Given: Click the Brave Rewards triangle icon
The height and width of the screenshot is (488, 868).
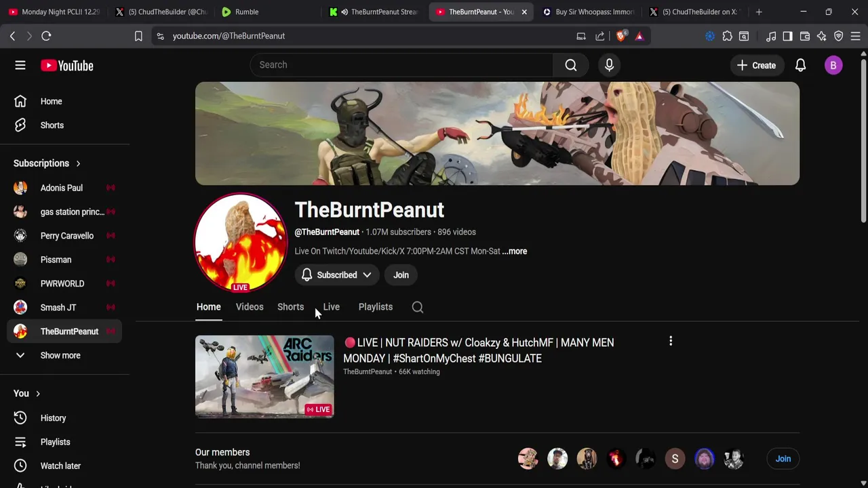Looking at the screenshot, I should pos(639,36).
